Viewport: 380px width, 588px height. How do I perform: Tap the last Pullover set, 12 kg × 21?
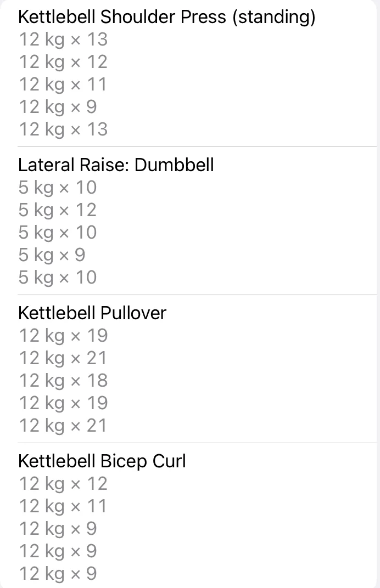pyautogui.click(x=63, y=426)
